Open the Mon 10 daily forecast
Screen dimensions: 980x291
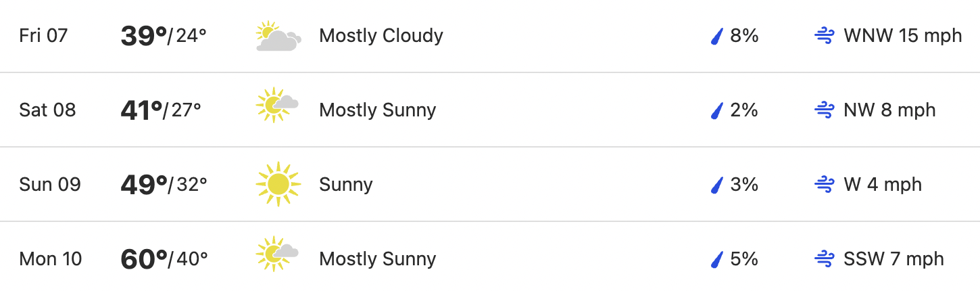(x=490, y=256)
